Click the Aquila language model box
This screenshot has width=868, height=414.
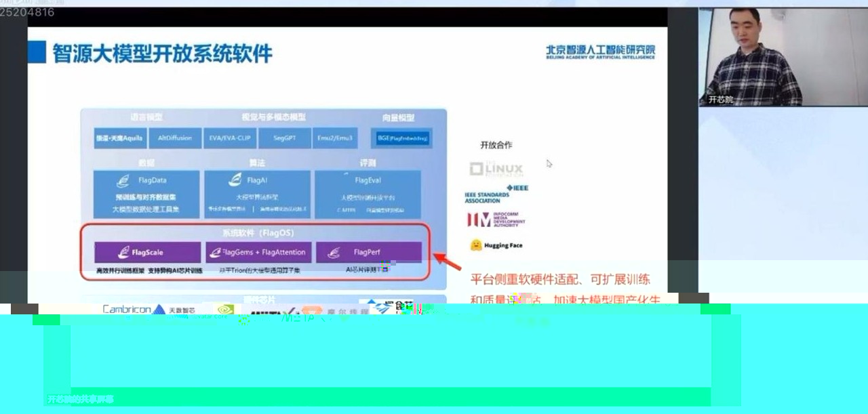click(x=119, y=138)
